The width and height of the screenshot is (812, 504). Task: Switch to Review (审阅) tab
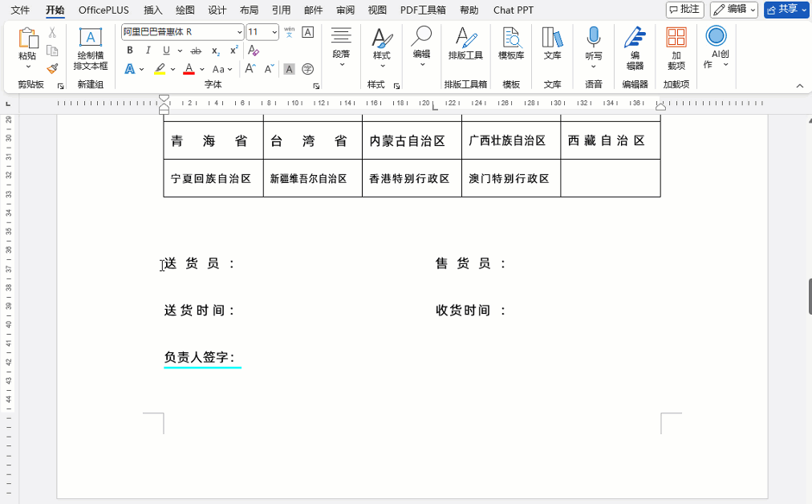[345, 10]
